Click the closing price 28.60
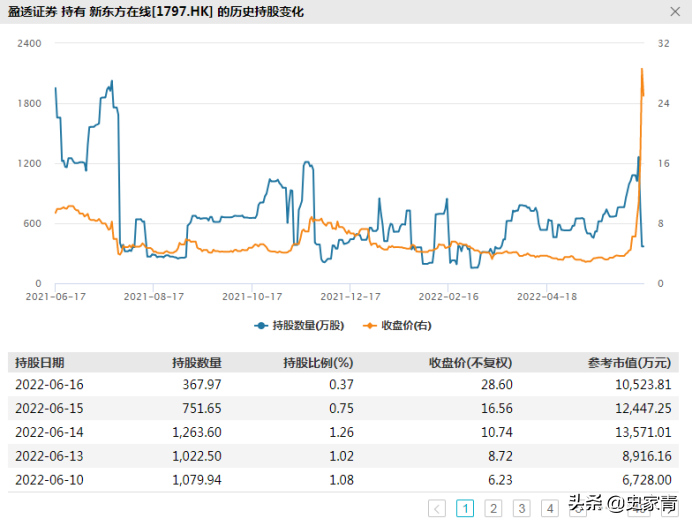 coord(497,385)
